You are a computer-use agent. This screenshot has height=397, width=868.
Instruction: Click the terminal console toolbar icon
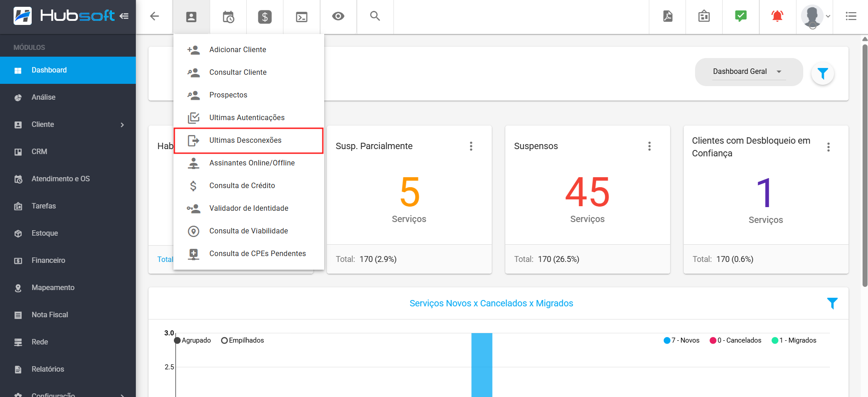302,17
